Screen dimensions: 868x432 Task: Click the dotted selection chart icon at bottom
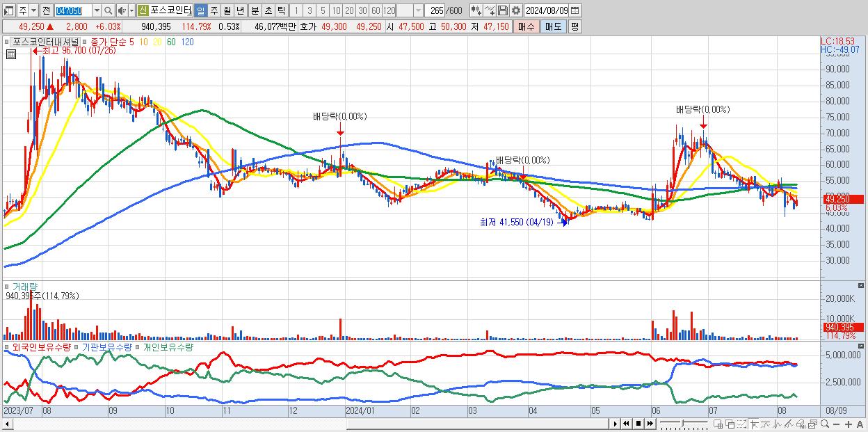click(x=741, y=424)
